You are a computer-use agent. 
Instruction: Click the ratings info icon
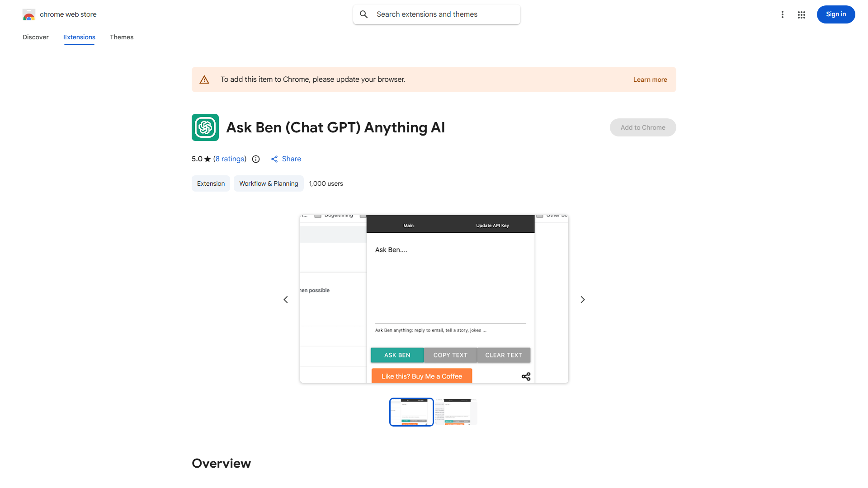pyautogui.click(x=256, y=159)
